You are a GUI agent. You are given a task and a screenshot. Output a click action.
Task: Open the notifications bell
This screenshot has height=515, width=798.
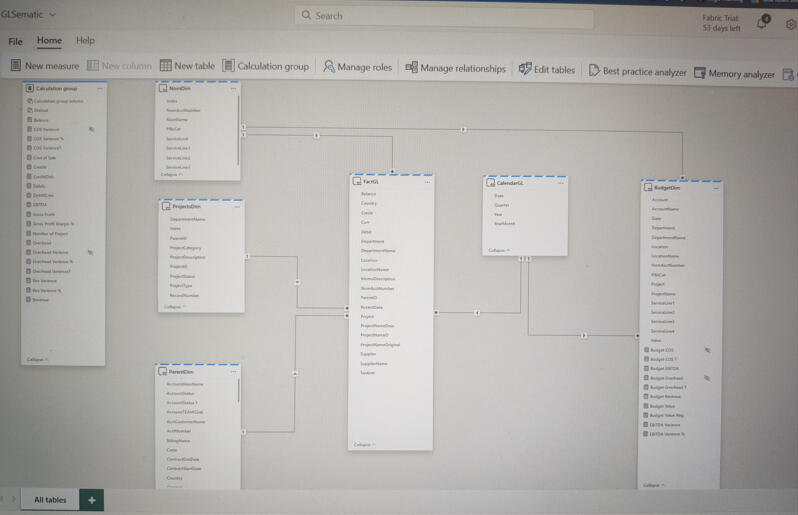click(762, 23)
